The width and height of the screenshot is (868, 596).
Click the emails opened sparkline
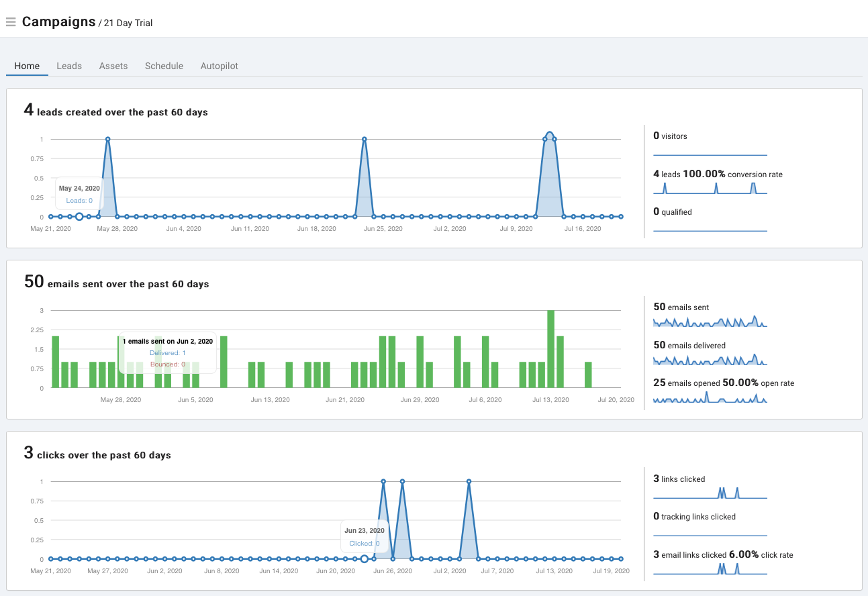(710, 397)
